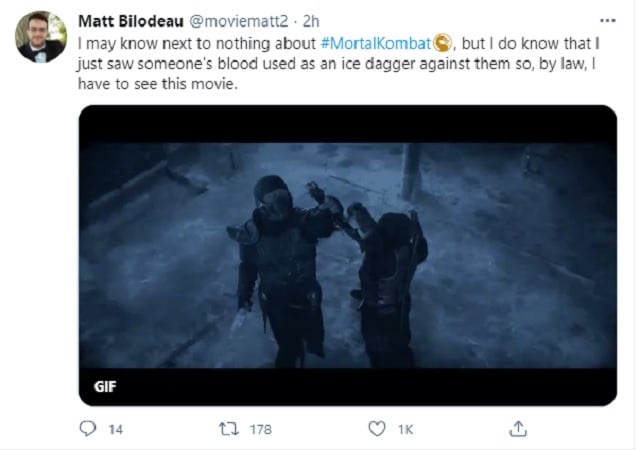
Task: Open the three-dot more options menu
Action: [x=607, y=20]
